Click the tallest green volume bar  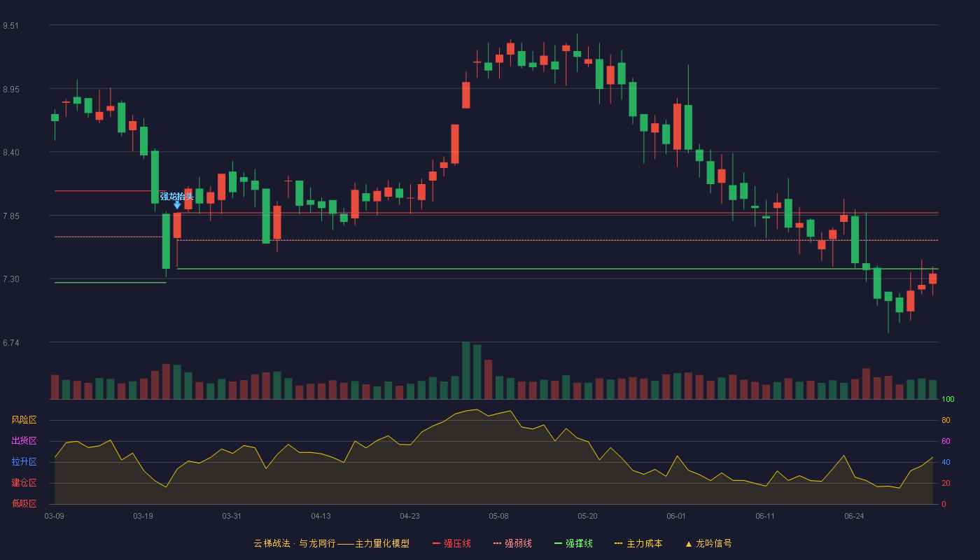click(x=465, y=370)
